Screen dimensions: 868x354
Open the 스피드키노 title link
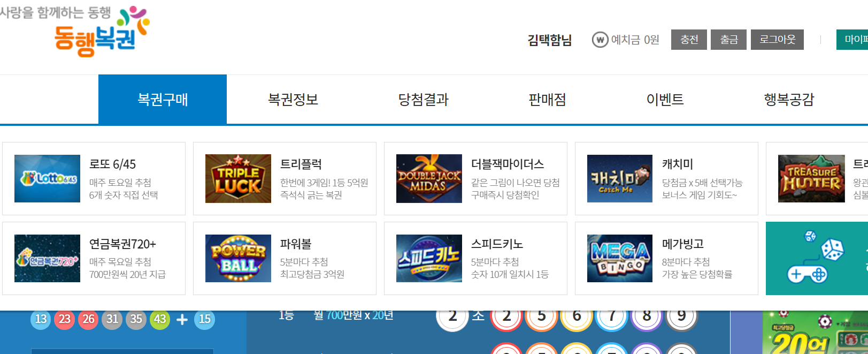coord(497,244)
